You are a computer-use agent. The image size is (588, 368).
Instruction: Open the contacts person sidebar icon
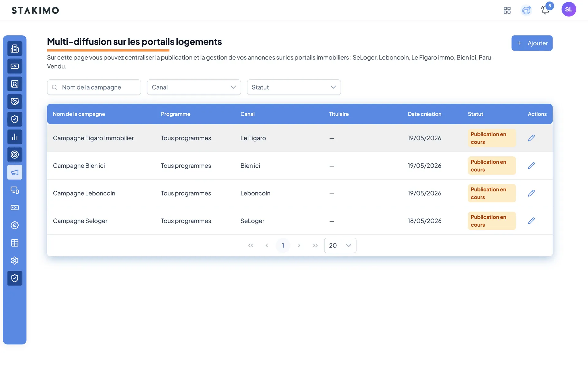[15, 84]
